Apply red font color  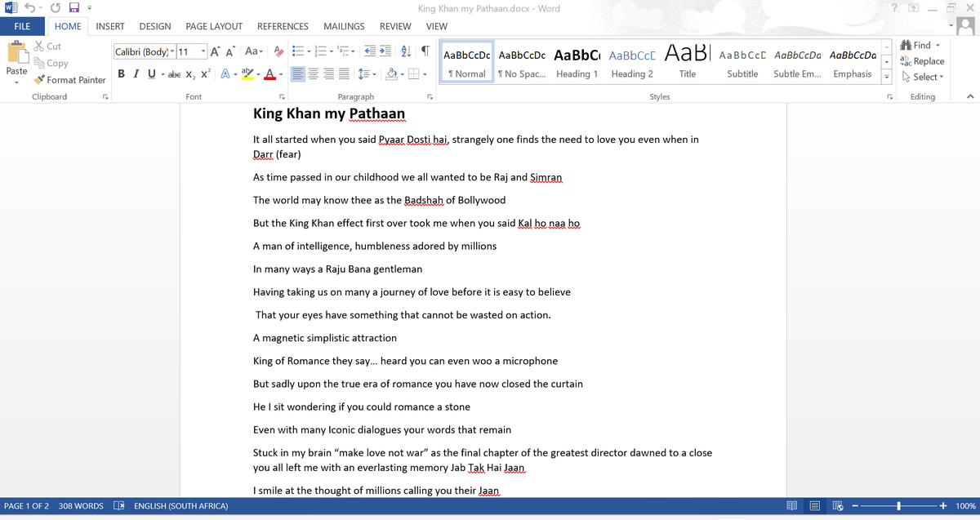(269, 74)
